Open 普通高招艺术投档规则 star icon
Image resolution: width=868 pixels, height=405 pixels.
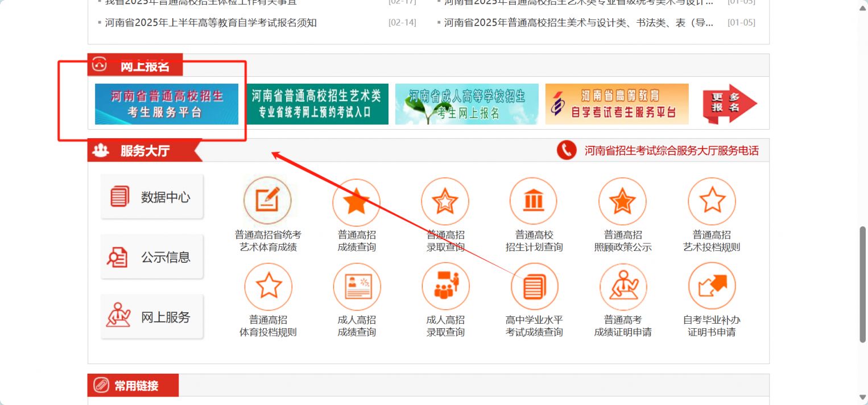point(712,201)
